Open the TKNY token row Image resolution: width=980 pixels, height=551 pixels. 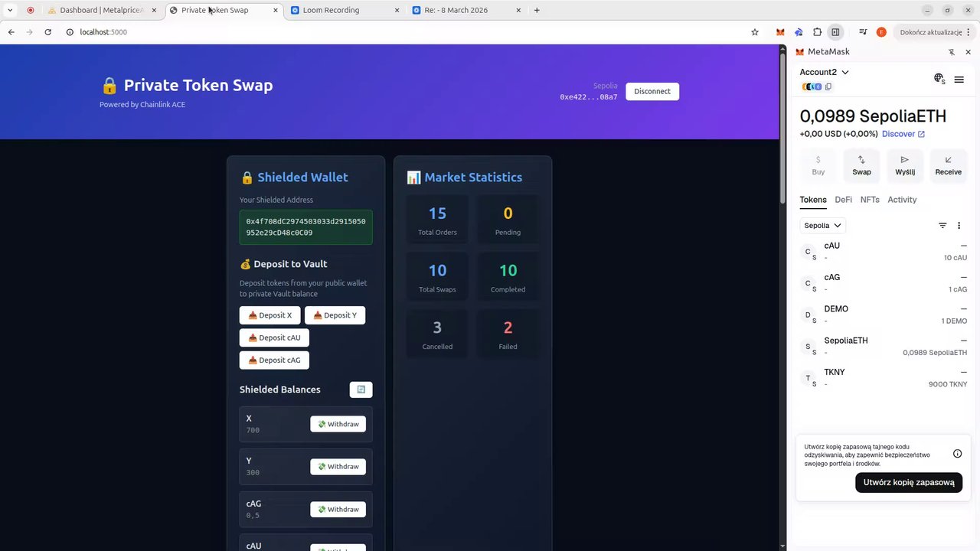[x=884, y=378]
